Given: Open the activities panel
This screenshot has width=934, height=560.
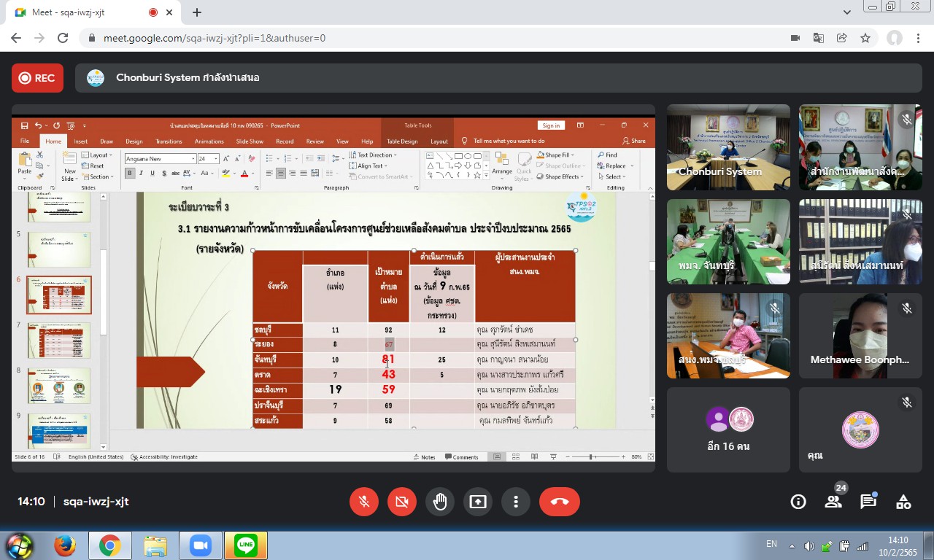Looking at the screenshot, I should pos(903,502).
